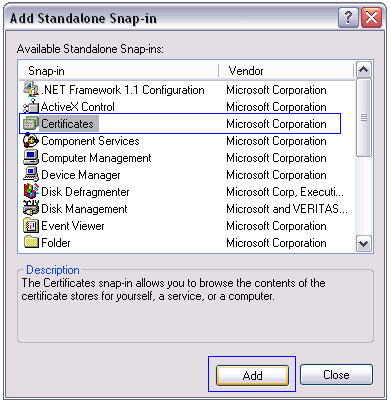Select the Certificates snap-in icon
391x403 pixels.
[31, 124]
